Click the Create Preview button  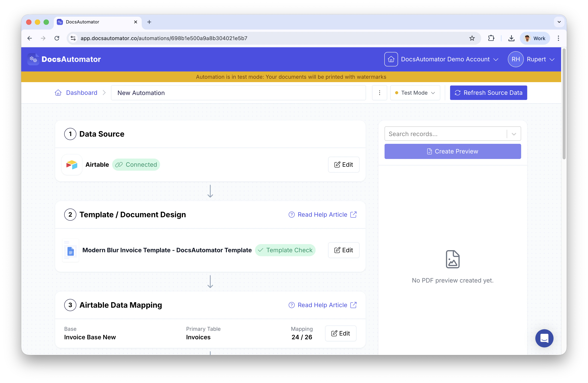pyautogui.click(x=453, y=152)
